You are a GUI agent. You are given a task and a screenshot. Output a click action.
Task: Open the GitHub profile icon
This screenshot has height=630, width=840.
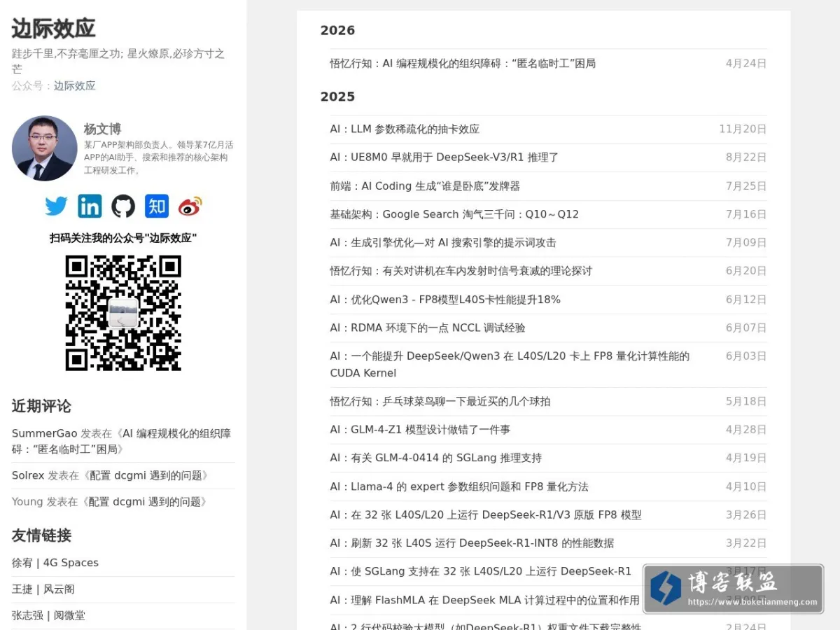(123, 206)
